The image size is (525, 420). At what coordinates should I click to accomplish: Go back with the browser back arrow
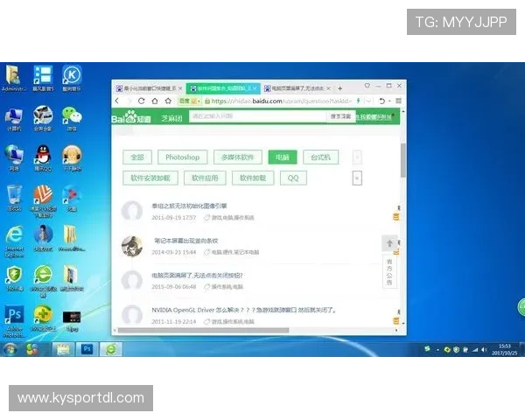[117, 101]
